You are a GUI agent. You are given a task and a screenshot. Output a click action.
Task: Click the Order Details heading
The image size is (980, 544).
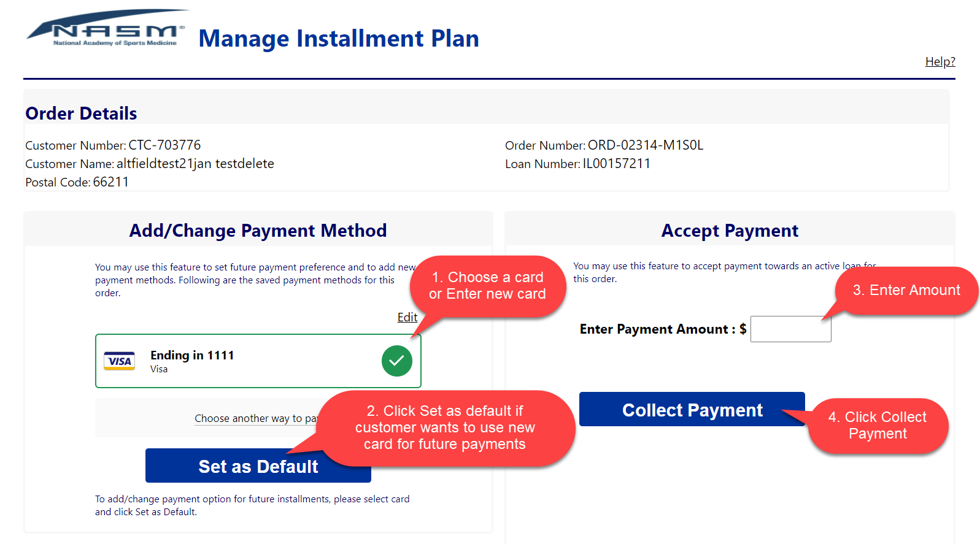coord(81,113)
